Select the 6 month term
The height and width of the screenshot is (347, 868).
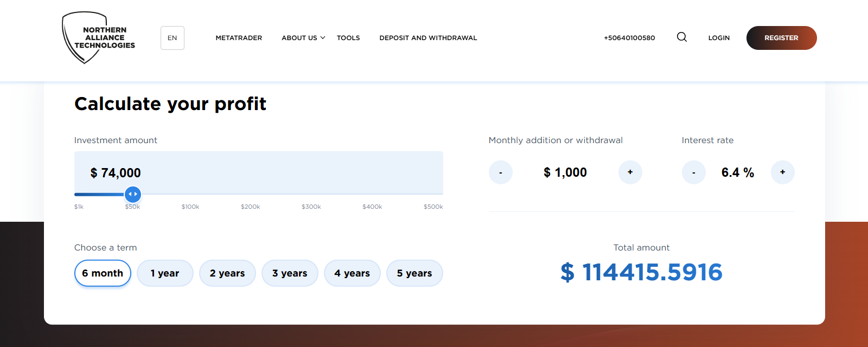click(103, 273)
